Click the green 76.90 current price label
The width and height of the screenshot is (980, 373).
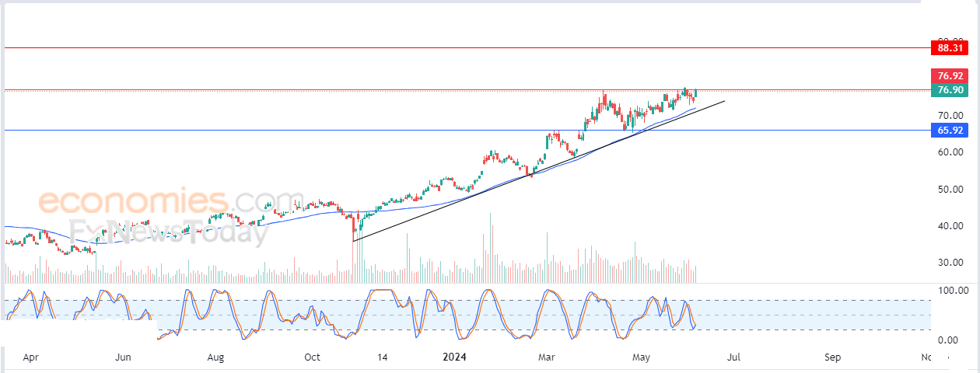950,90
